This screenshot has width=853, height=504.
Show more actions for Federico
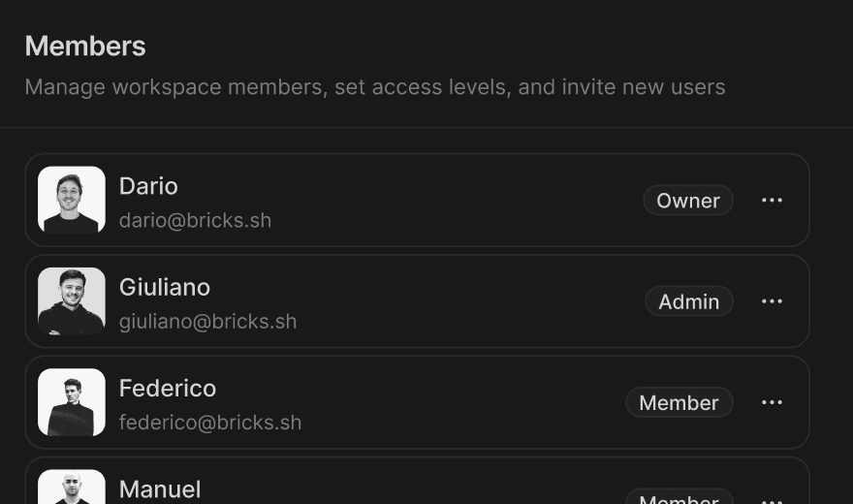coord(772,402)
